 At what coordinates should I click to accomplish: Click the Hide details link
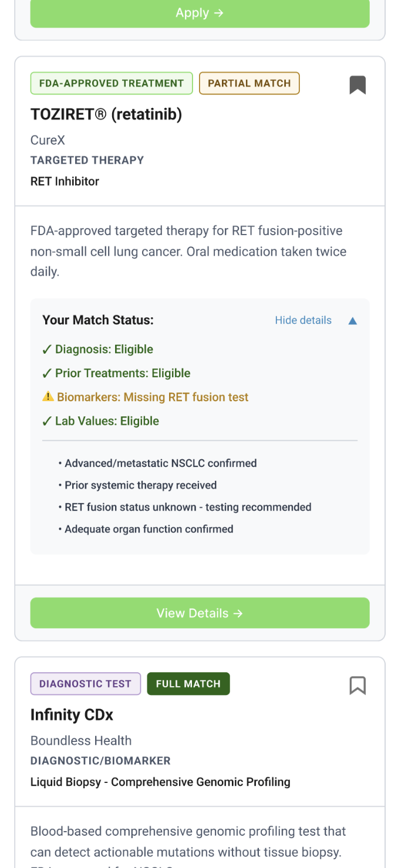303,320
